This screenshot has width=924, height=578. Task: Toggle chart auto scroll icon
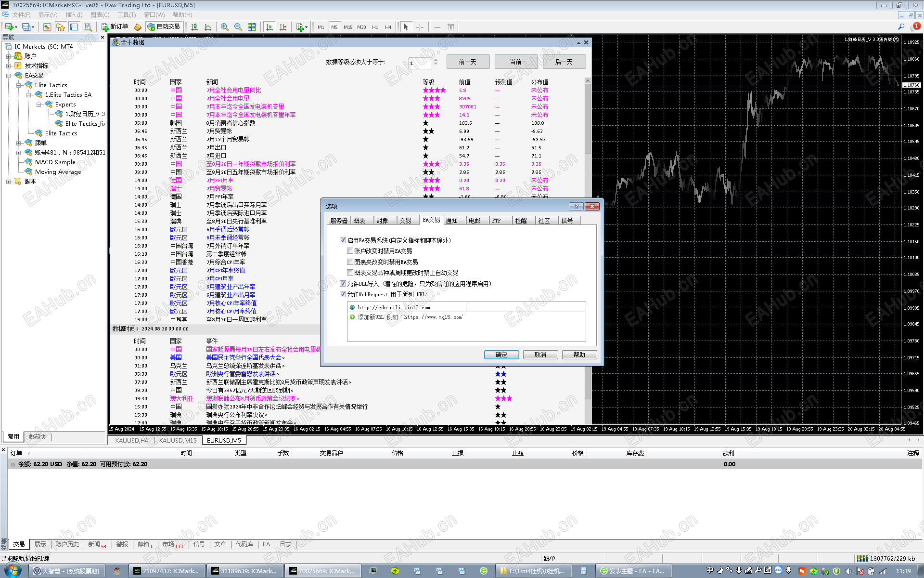269,27
